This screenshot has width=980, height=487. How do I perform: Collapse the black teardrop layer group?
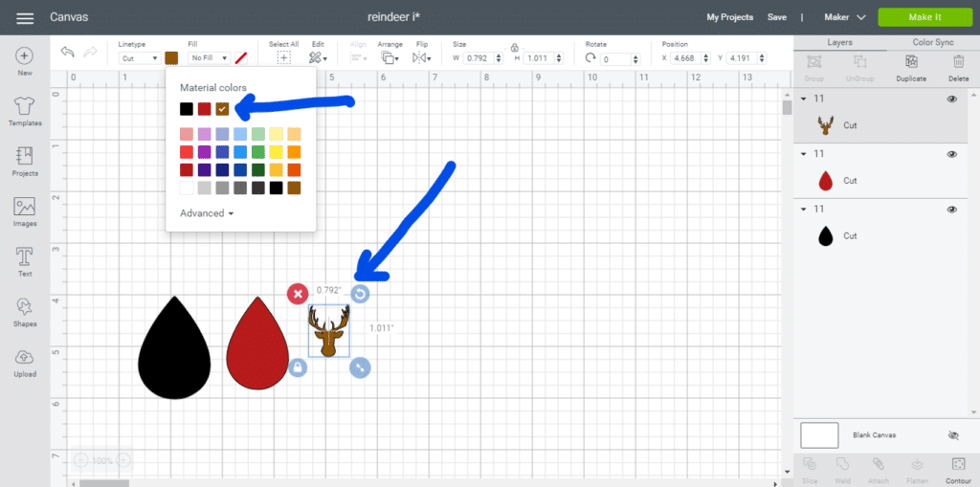[803, 210]
